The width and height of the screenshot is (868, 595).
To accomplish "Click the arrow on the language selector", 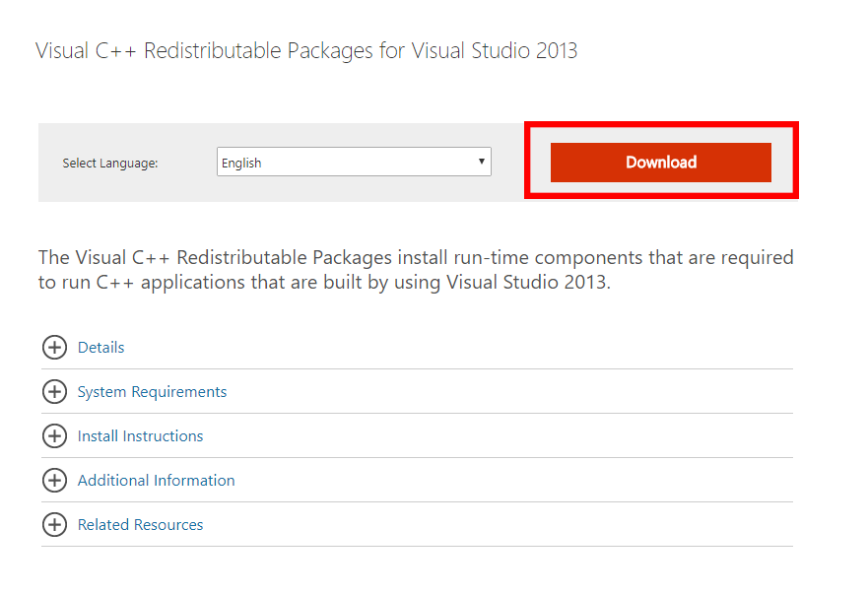I will [482, 162].
